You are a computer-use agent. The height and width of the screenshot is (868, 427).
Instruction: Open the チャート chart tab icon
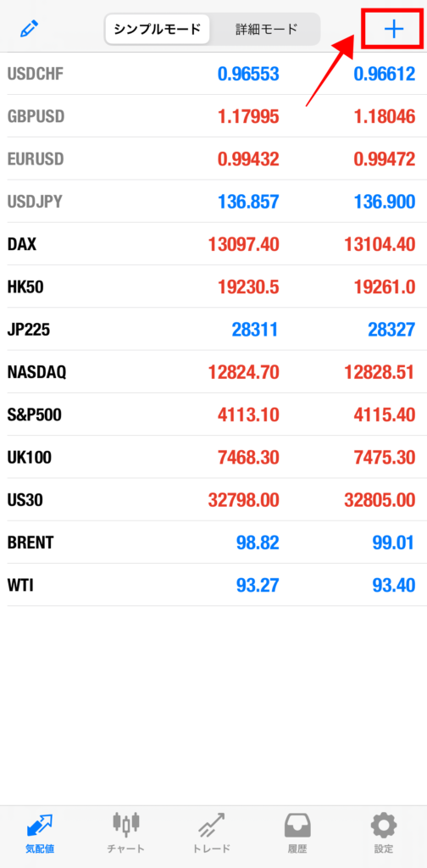125,825
